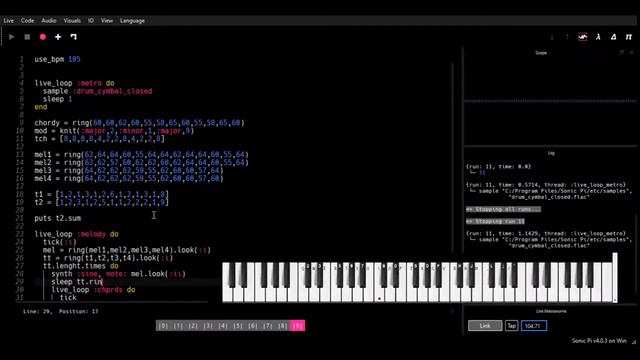Image resolution: width=640 pixels, height=360 pixels.
Task: Click the 'mel4 = ring(' code line
Action: click(129, 179)
